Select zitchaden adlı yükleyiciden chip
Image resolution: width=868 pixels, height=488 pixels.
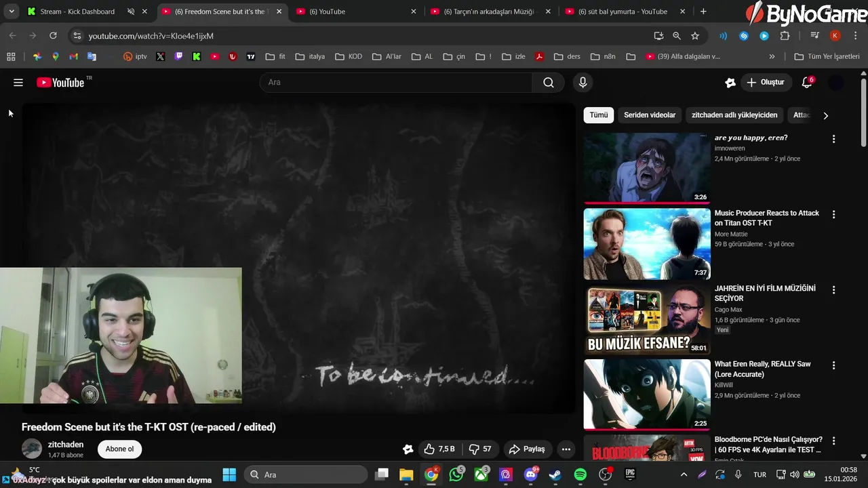point(734,115)
